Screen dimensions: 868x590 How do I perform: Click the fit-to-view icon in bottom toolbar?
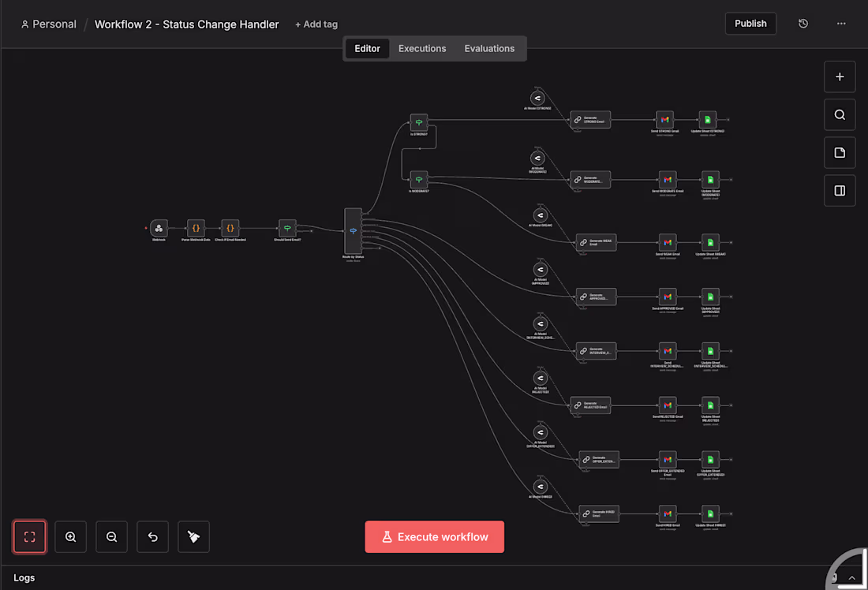click(29, 536)
